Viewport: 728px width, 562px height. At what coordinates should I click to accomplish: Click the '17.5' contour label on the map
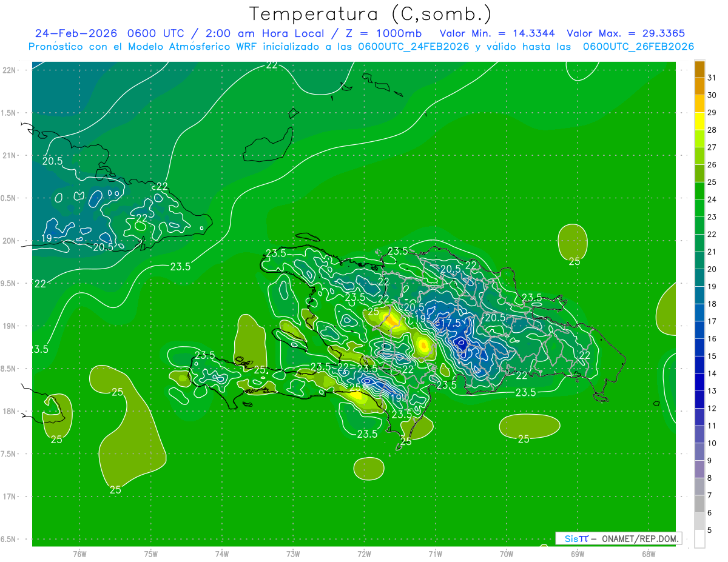pyautogui.click(x=450, y=324)
